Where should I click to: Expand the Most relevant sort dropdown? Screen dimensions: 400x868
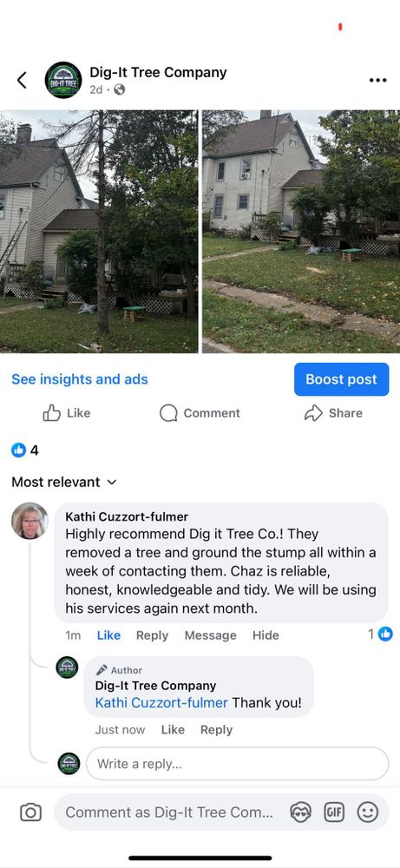[x=64, y=482]
